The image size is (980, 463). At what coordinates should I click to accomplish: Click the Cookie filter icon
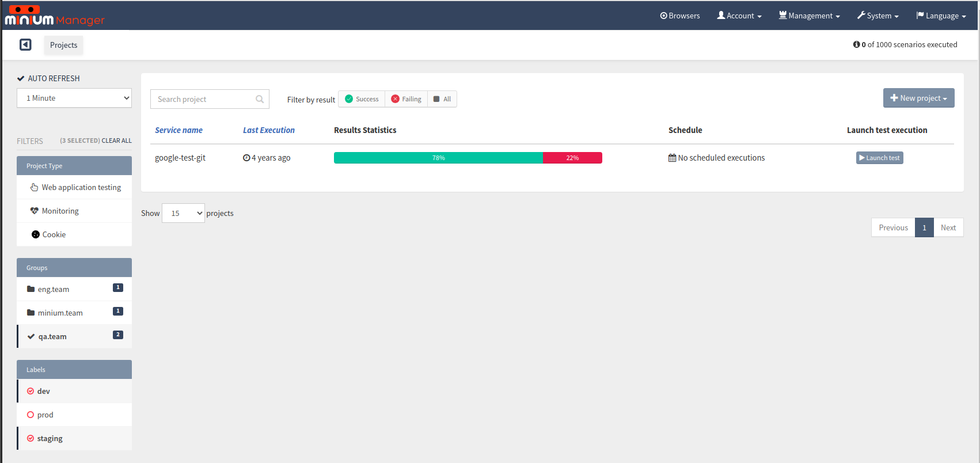pos(36,234)
